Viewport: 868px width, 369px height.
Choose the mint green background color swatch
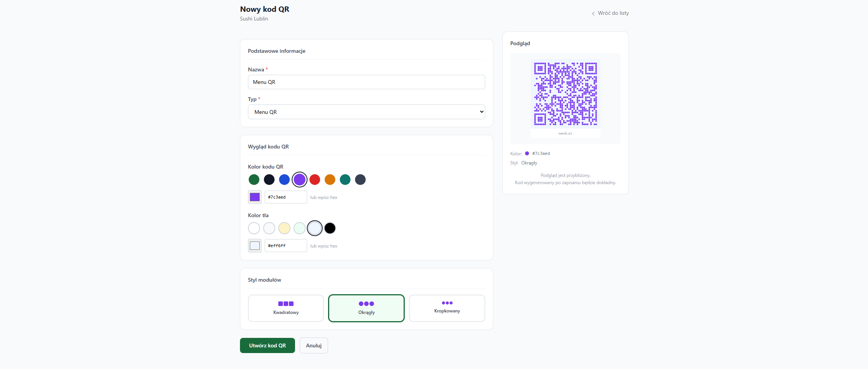[x=300, y=228]
